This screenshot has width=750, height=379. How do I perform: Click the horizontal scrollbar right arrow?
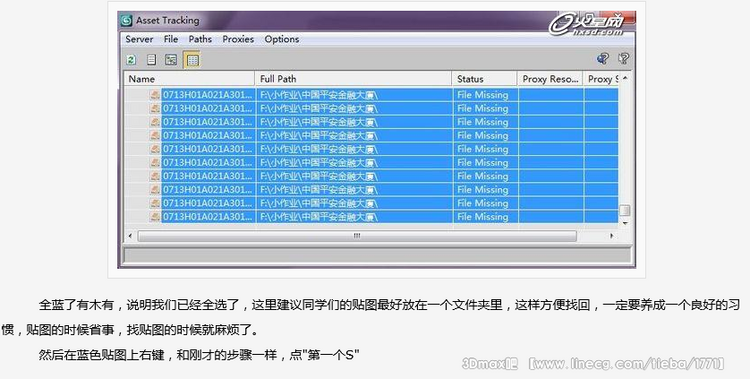point(612,236)
